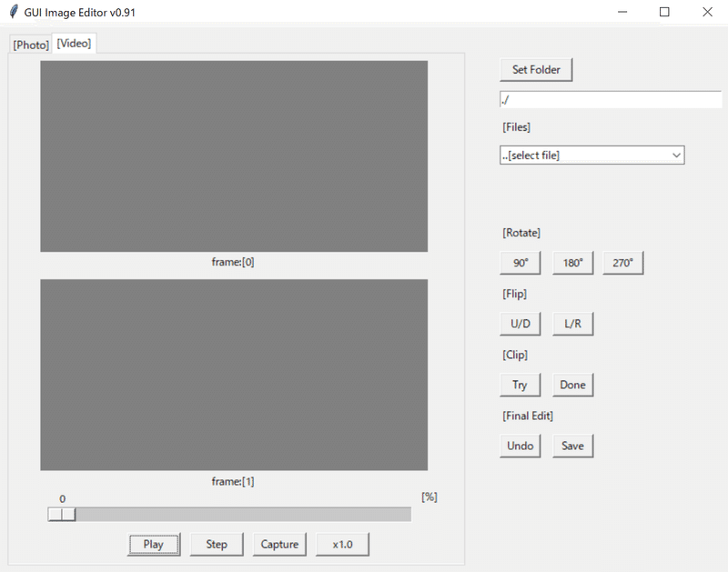Image resolution: width=728 pixels, height=572 pixels.
Task: Click the [Rotate] section label
Action: coord(521,233)
